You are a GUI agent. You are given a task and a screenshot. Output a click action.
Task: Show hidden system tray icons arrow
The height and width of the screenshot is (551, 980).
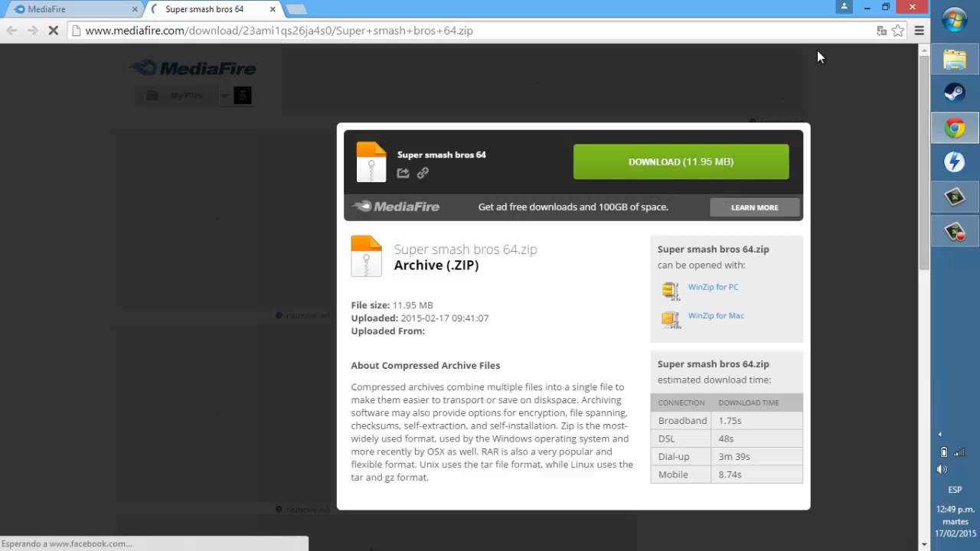pos(939,434)
